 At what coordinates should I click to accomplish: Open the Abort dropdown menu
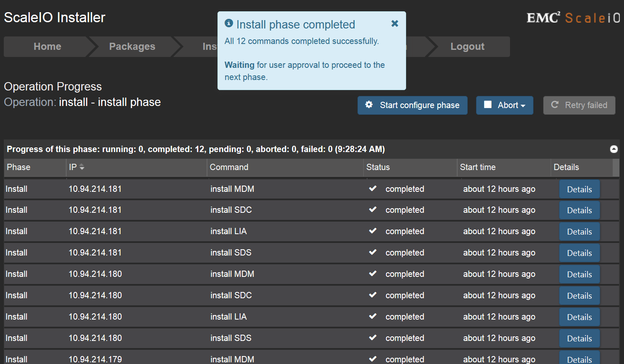[505, 105]
